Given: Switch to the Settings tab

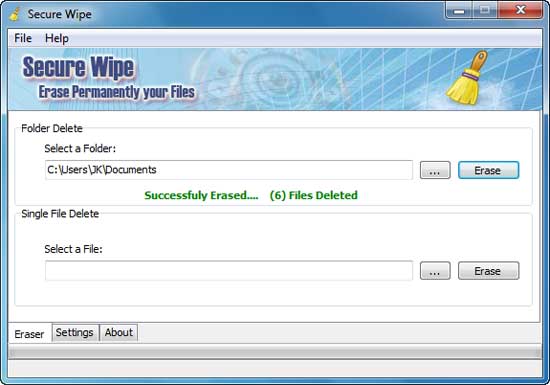Looking at the screenshot, I should tap(75, 332).
